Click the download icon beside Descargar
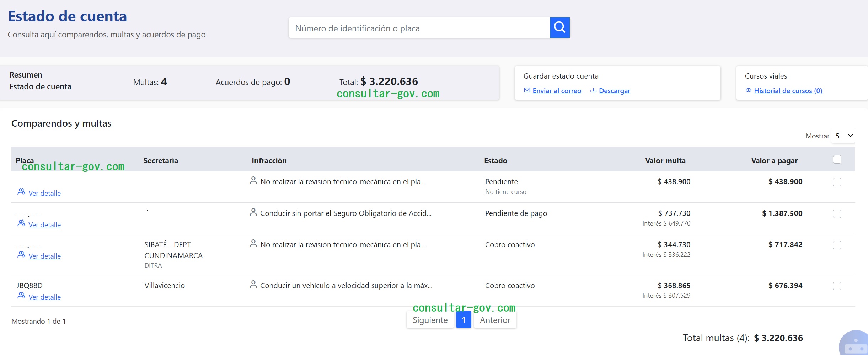Image resolution: width=868 pixels, height=355 pixels. pyautogui.click(x=593, y=90)
